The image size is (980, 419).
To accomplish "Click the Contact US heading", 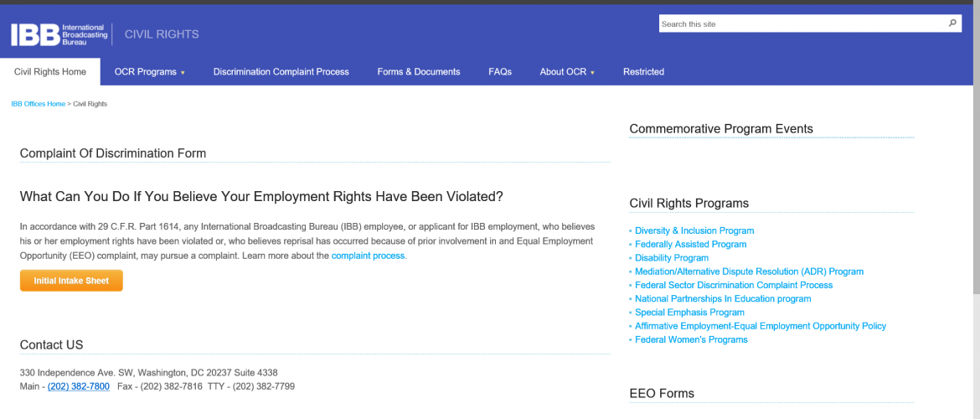I will pyautogui.click(x=51, y=344).
